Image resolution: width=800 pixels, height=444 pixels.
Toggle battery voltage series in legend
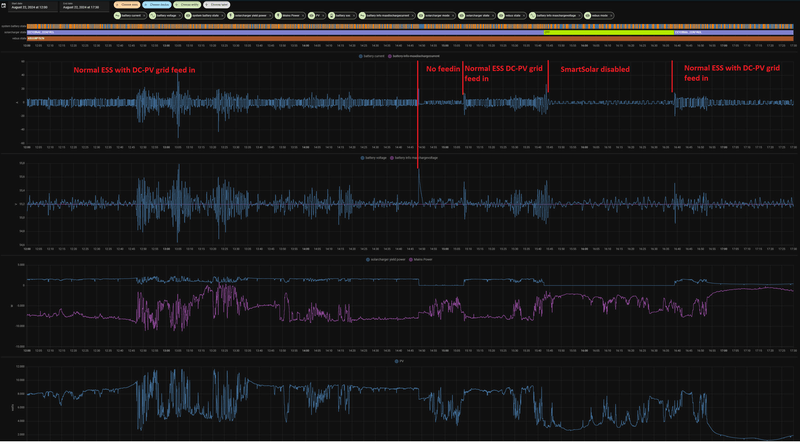coord(373,158)
